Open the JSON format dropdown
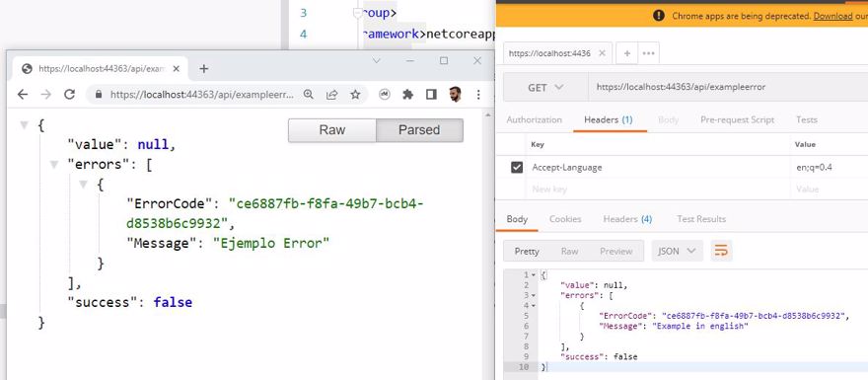 pyautogui.click(x=677, y=251)
